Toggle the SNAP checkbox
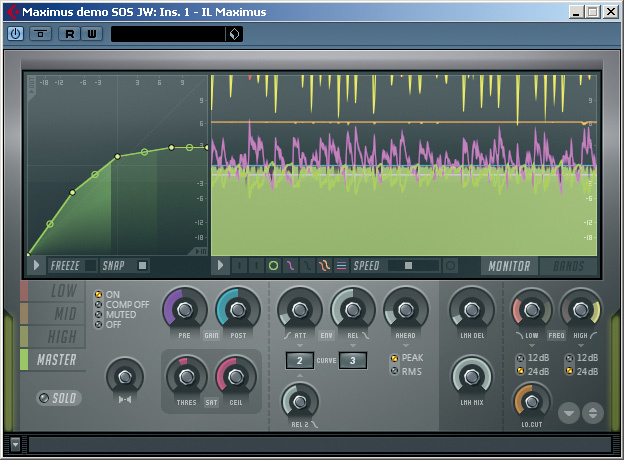The height and width of the screenshot is (460, 624). coord(142,265)
